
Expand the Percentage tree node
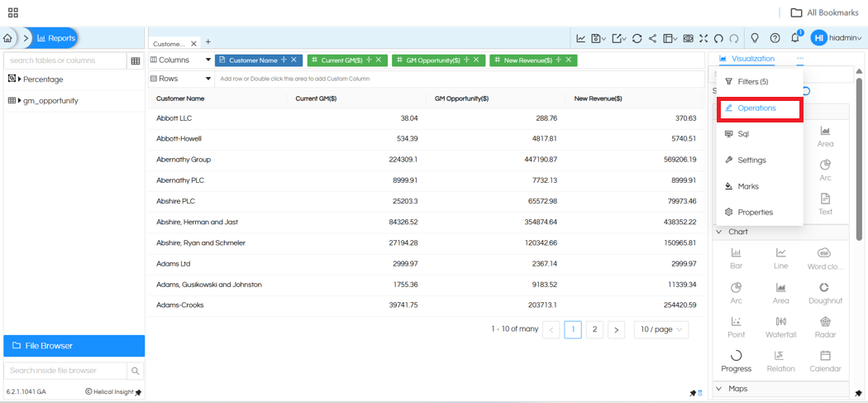click(x=20, y=79)
